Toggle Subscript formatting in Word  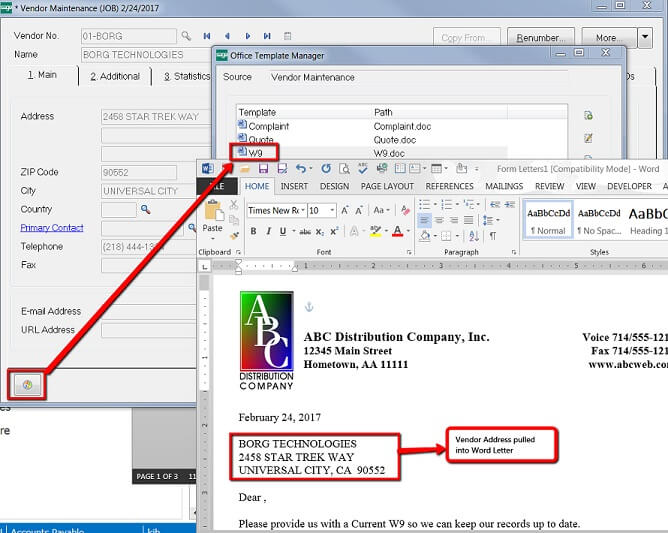pos(320,232)
